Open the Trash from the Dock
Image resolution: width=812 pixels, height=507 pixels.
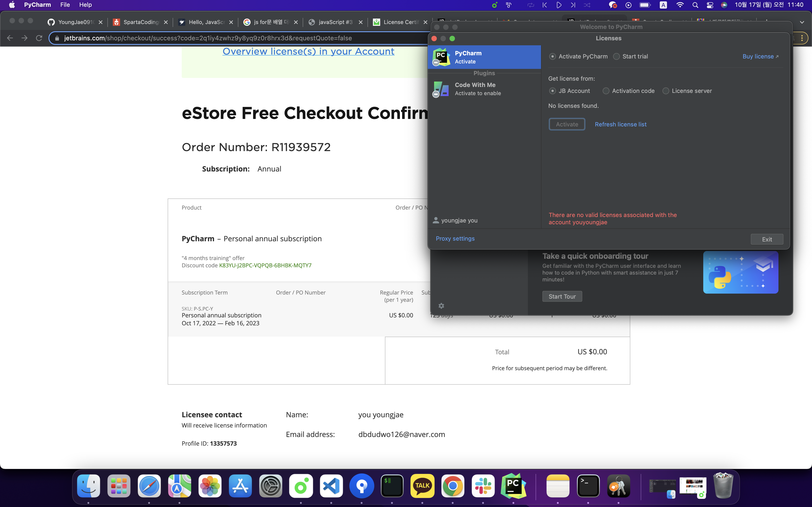click(x=723, y=485)
